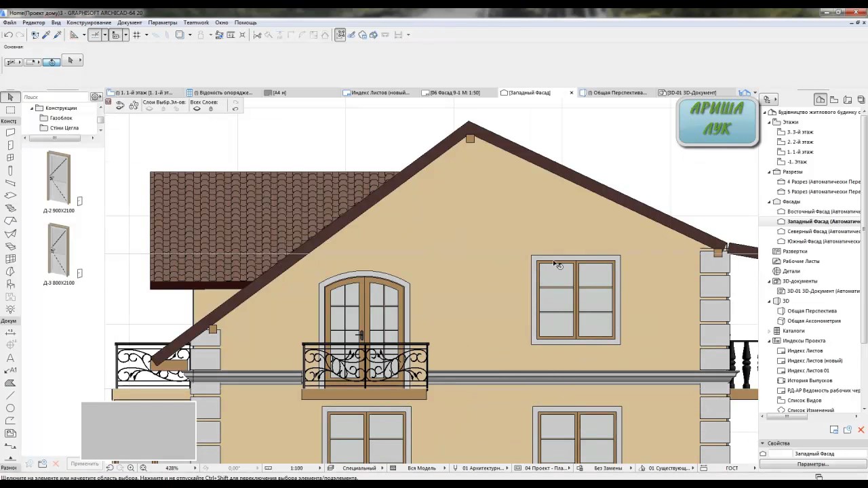Image resolution: width=868 pixels, height=488 pixels.
Task: Select the Door tool in toolbox
Action: [x=10, y=145]
